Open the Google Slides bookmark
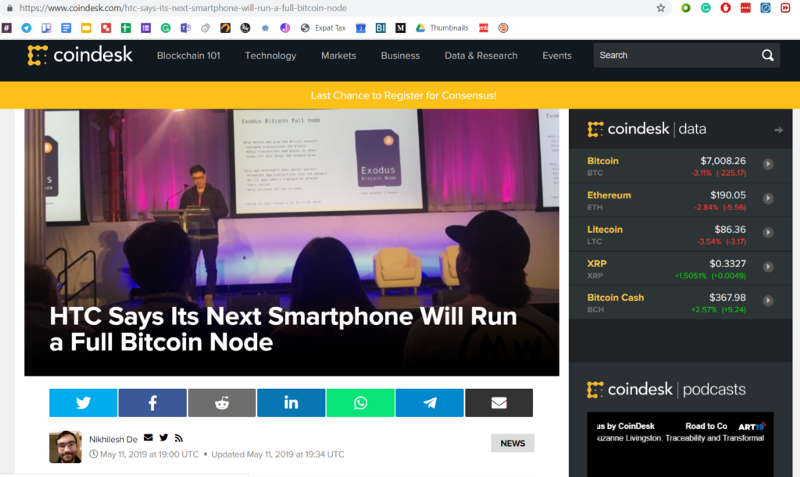This screenshot has height=477, width=800. pyautogui.click(x=86, y=28)
